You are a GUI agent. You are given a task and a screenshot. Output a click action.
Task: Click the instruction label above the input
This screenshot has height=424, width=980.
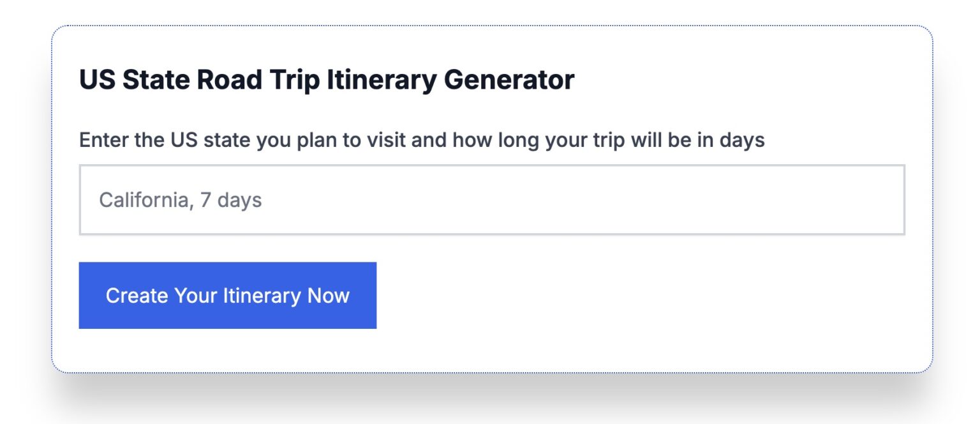[x=421, y=140]
